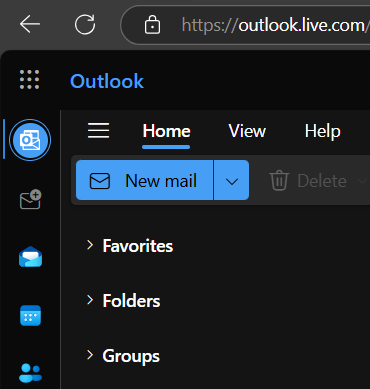Go back using the browser back arrow

point(30,24)
